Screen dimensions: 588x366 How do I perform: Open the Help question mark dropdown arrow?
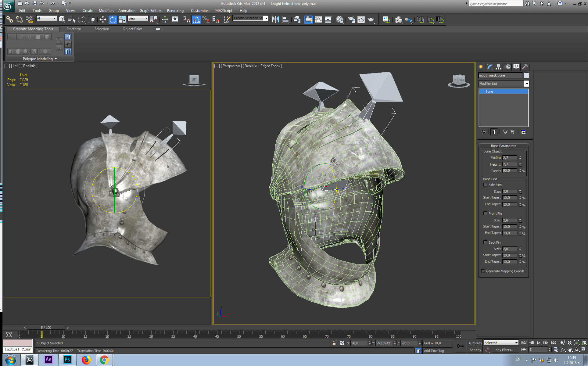tap(565, 3)
